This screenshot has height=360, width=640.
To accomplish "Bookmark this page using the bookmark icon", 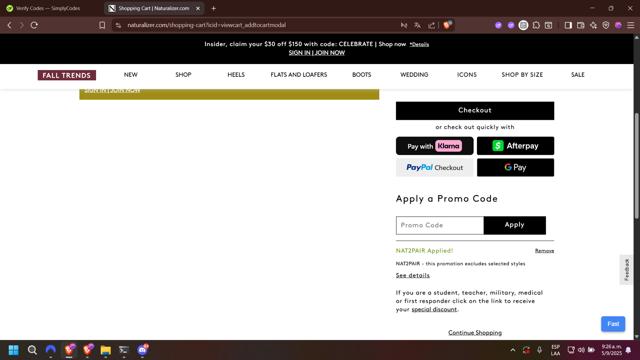I will click(102, 25).
